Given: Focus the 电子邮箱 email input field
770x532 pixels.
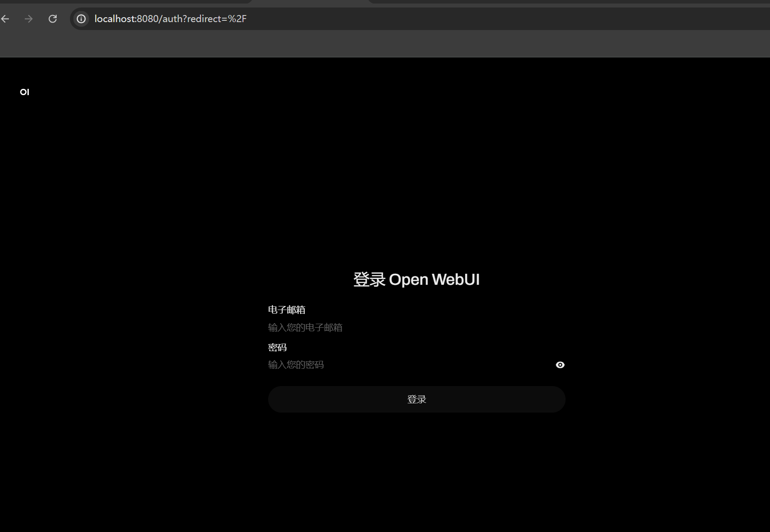Looking at the screenshot, I should (x=416, y=328).
